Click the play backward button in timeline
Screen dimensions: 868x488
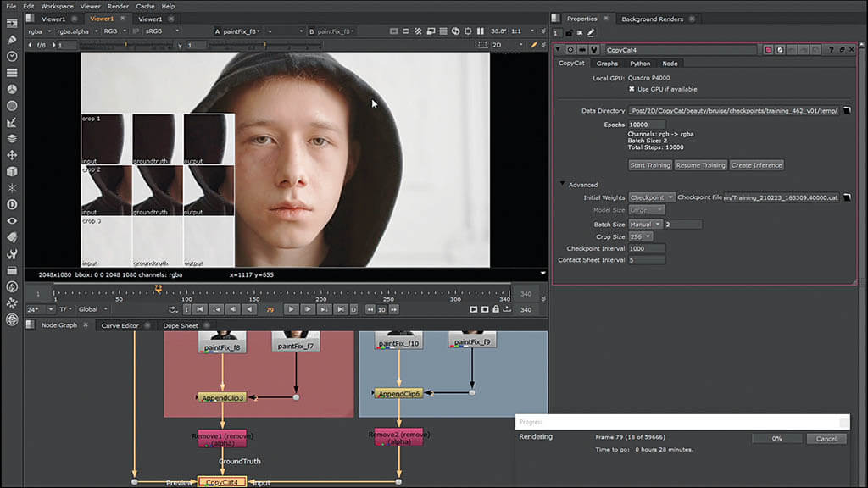[250, 309]
